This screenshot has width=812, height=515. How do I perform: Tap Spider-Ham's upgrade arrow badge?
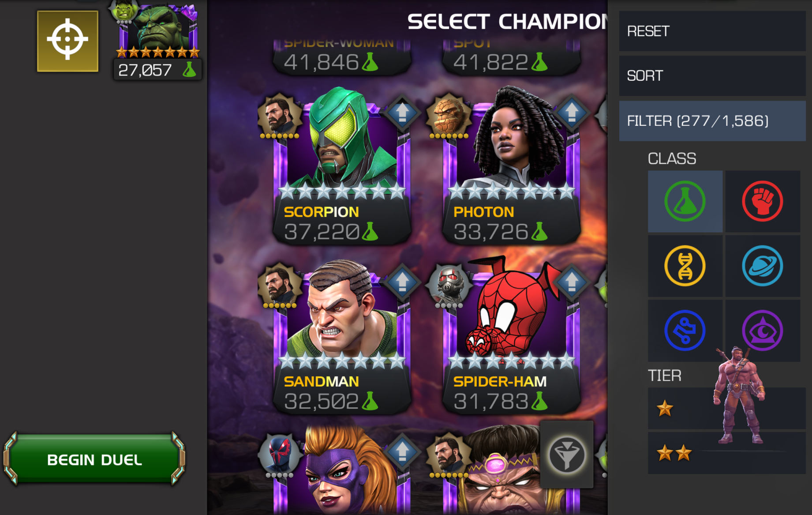tap(572, 282)
